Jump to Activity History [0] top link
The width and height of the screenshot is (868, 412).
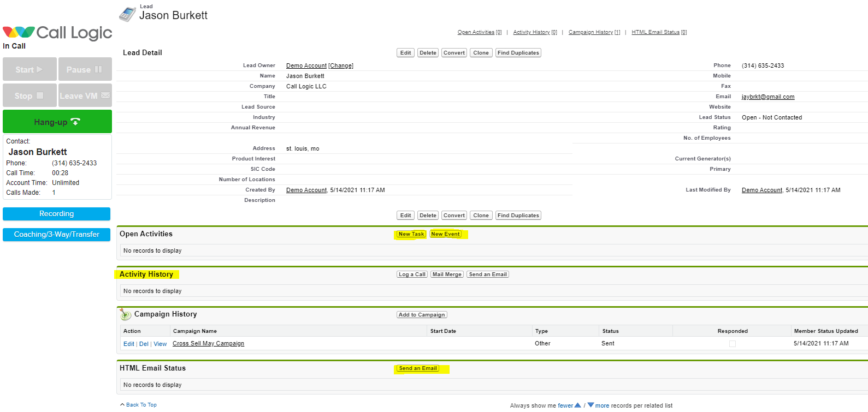click(x=535, y=32)
